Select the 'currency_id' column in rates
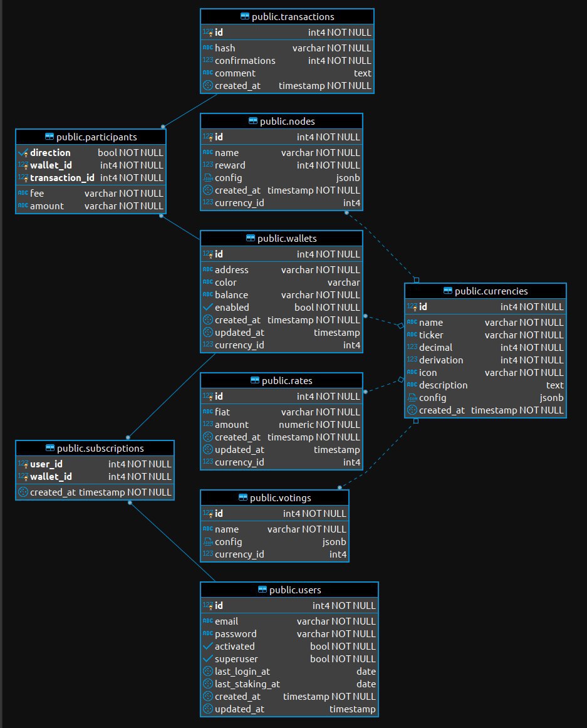587x728 pixels. pos(281,462)
